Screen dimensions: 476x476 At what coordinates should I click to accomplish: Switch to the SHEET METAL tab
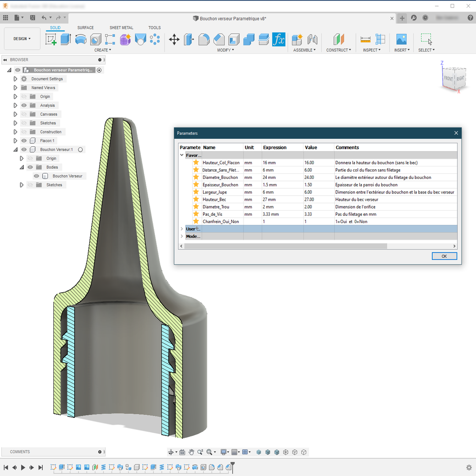[121, 28]
